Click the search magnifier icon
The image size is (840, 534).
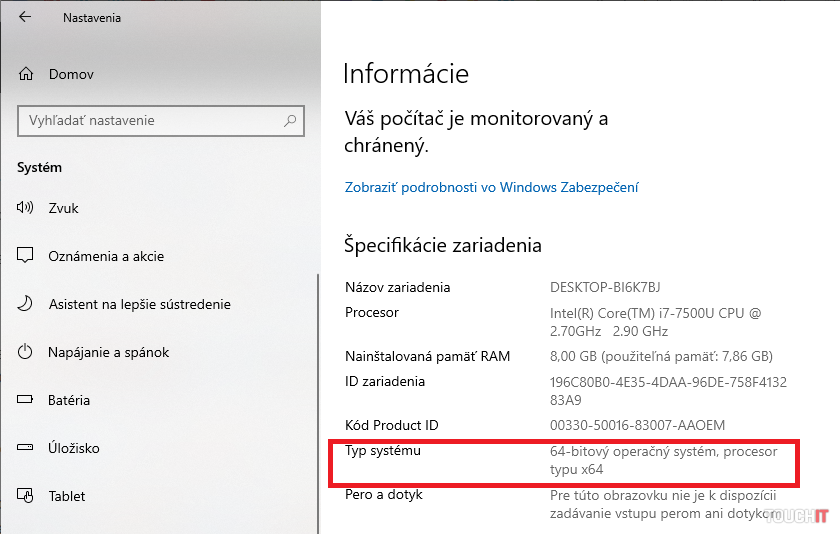(x=290, y=121)
